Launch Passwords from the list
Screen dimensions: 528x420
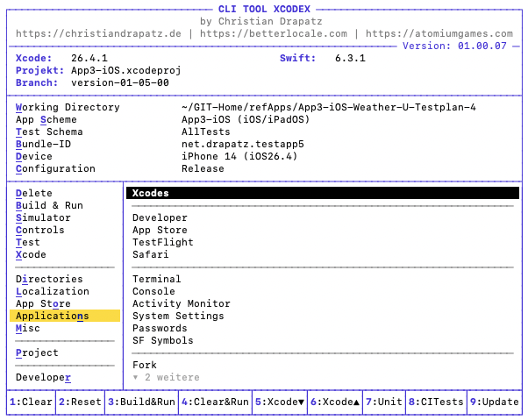[x=160, y=328]
